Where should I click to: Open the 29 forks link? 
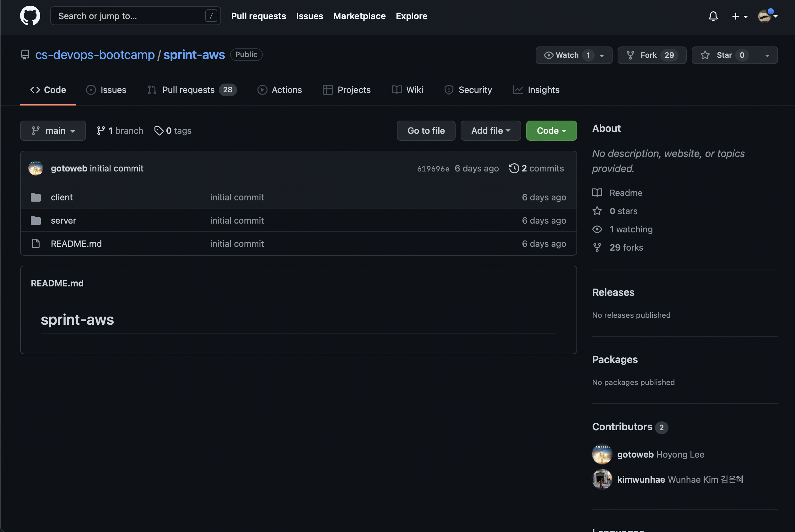tap(618, 248)
